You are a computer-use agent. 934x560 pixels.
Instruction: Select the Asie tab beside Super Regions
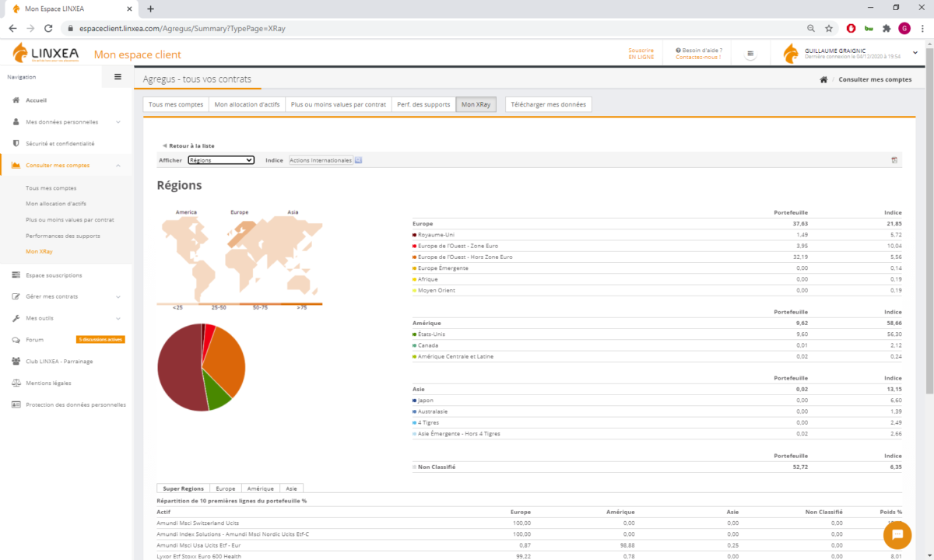(291, 488)
